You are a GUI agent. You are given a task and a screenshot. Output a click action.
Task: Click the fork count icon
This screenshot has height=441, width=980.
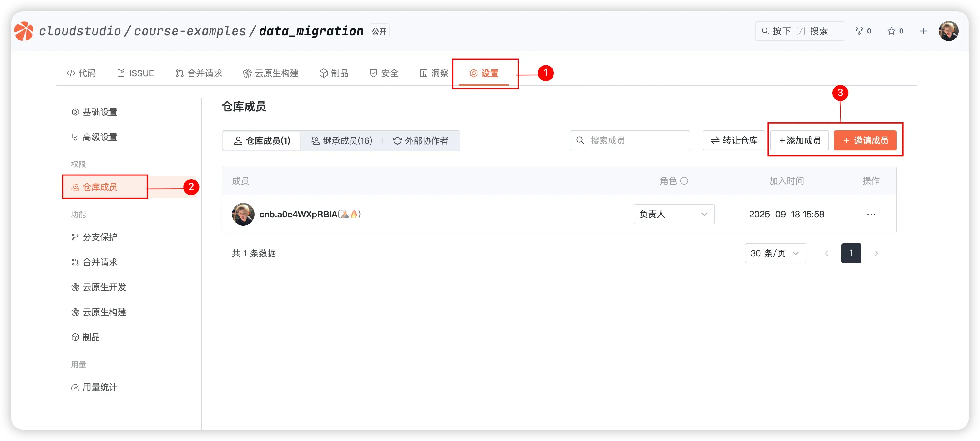coord(859,31)
